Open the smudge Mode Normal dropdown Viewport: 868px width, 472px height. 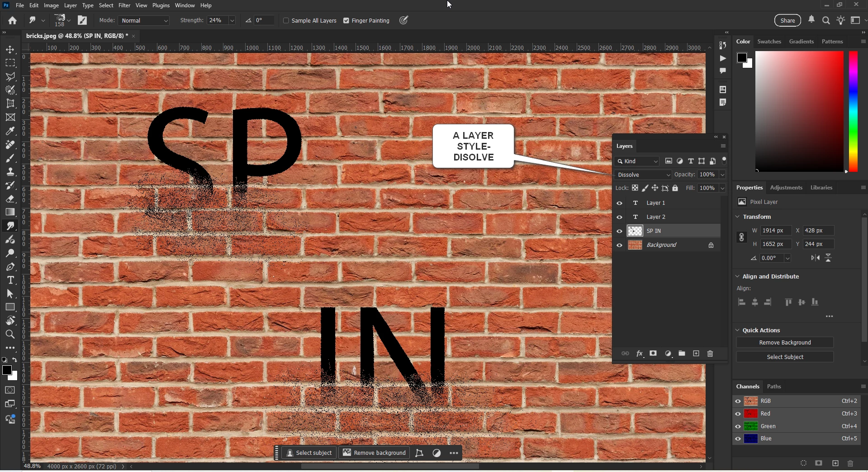tap(144, 20)
